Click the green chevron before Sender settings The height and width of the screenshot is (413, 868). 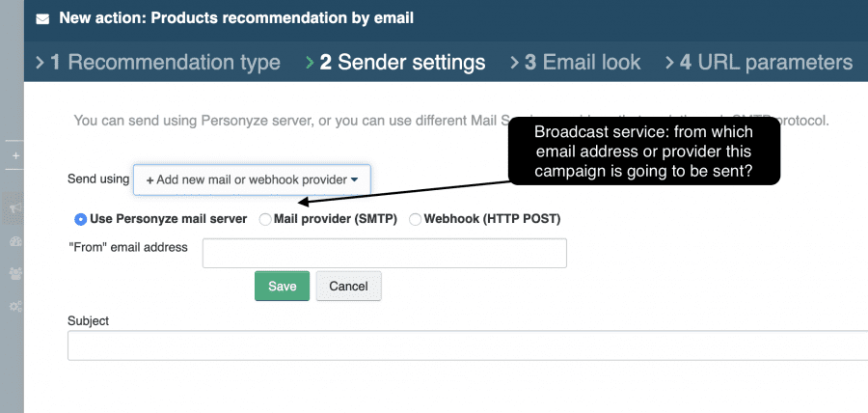310,63
